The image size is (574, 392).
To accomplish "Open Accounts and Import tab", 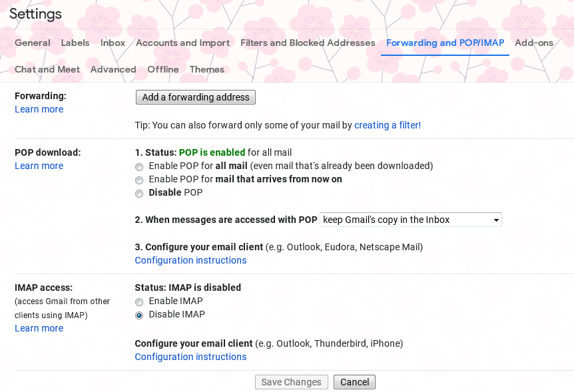I will 182,43.
